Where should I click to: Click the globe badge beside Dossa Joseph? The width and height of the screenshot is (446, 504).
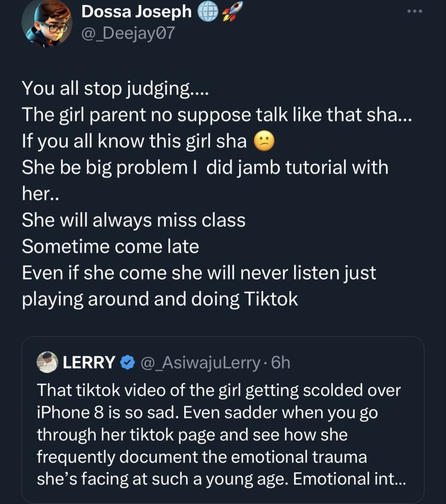click(207, 12)
